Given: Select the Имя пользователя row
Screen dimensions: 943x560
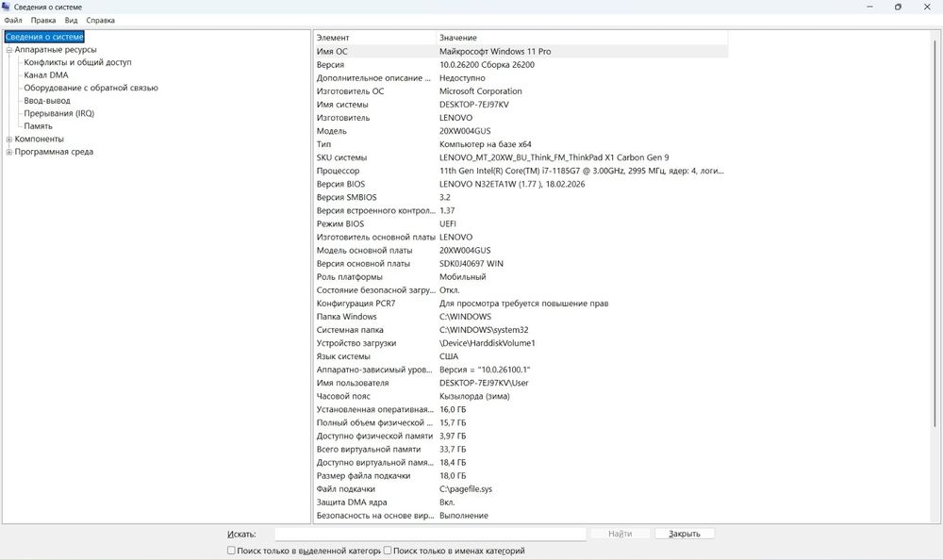Looking at the screenshot, I should click(x=521, y=383).
